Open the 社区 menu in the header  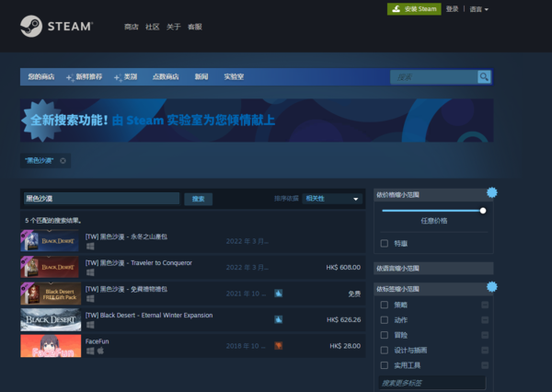tap(152, 27)
